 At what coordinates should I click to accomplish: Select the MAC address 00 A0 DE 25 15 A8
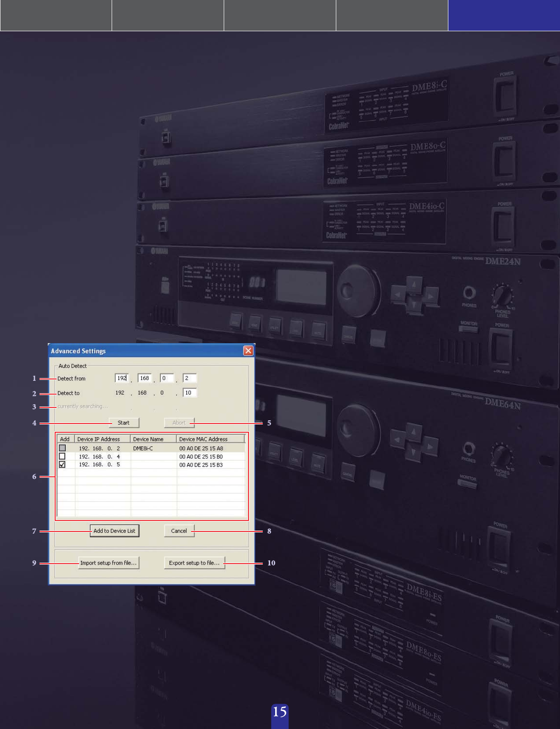click(x=201, y=448)
